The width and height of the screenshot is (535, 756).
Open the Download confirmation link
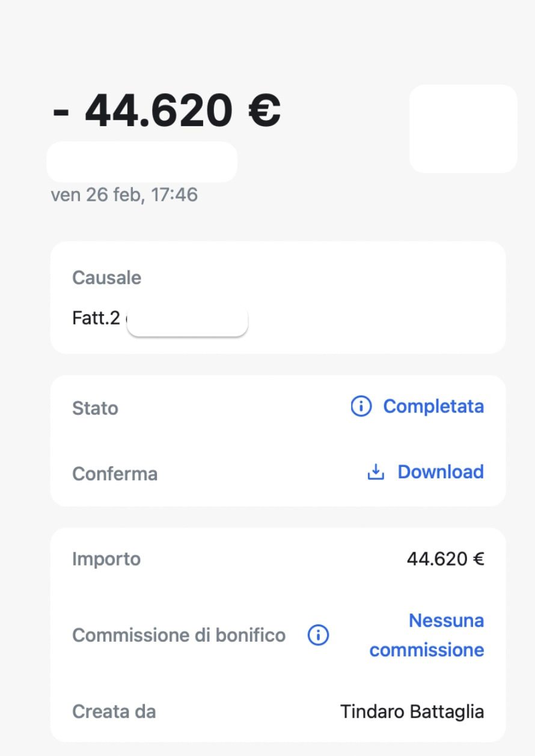440,472
